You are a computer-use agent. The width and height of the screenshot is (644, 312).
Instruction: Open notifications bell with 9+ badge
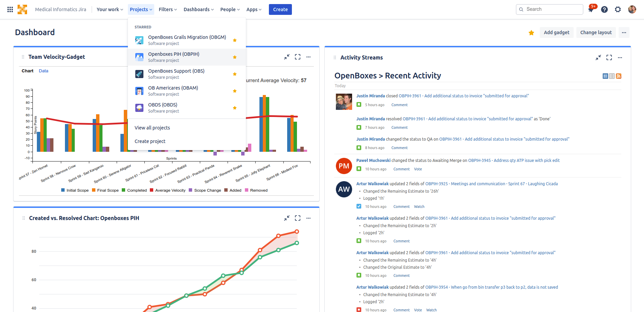[591, 9]
